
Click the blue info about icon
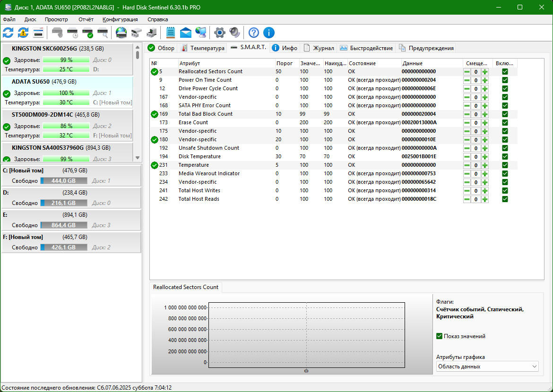[x=269, y=33]
